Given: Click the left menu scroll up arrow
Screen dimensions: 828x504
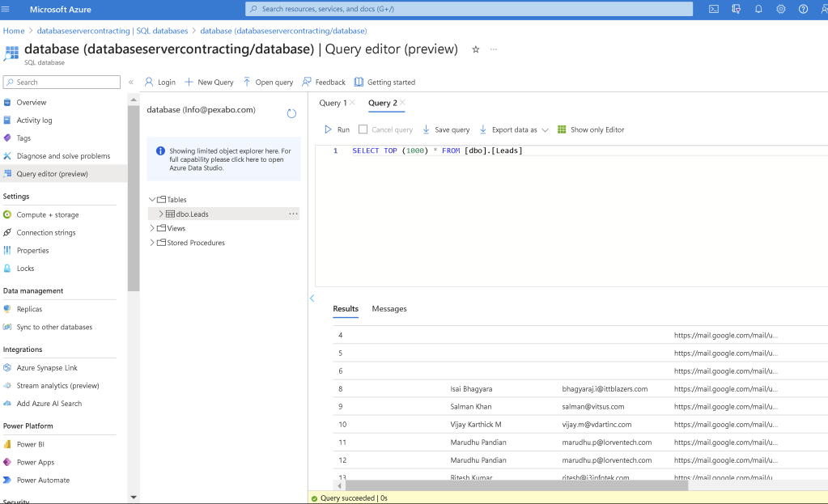Looking at the screenshot, I should pyautogui.click(x=134, y=100).
